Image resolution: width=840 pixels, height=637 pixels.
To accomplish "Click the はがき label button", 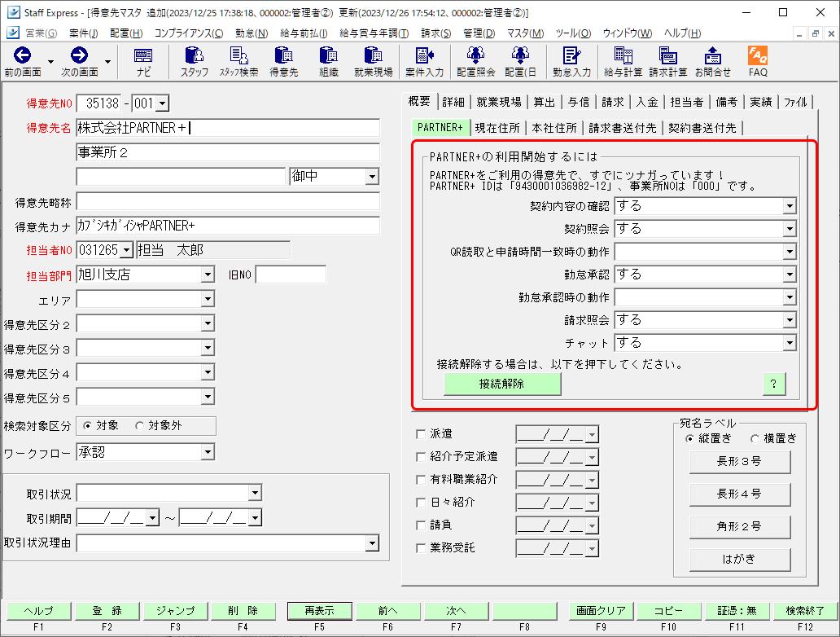I will pyautogui.click(x=740, y=559).
